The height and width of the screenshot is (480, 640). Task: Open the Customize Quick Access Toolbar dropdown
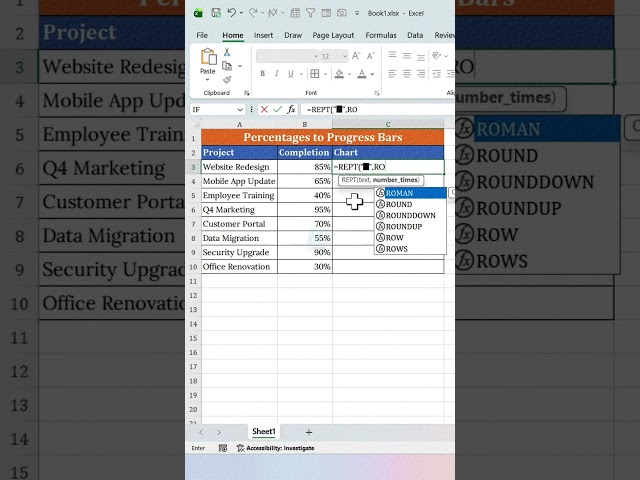coord(357,13)
